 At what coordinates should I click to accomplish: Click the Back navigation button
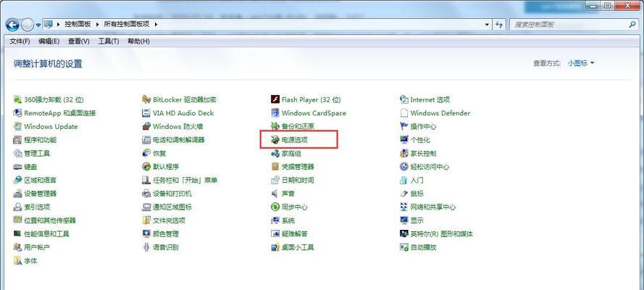[x=12, y=25]
